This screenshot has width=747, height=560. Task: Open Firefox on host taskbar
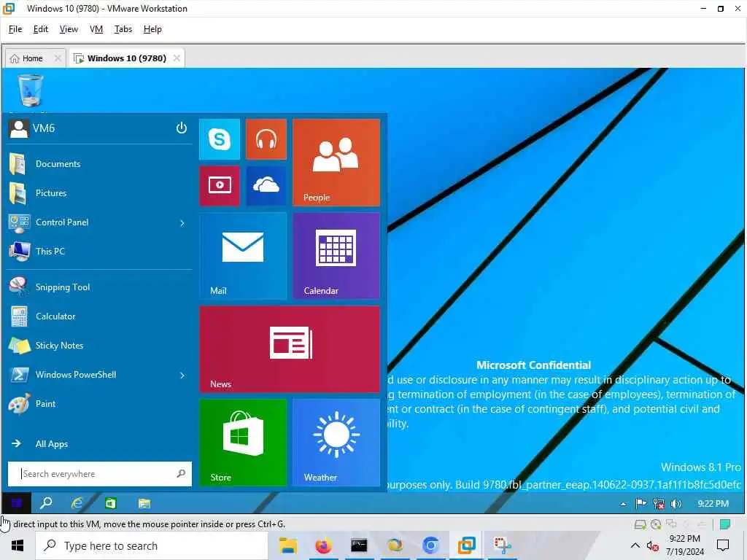pyautogui.click(x=323, y=545)
